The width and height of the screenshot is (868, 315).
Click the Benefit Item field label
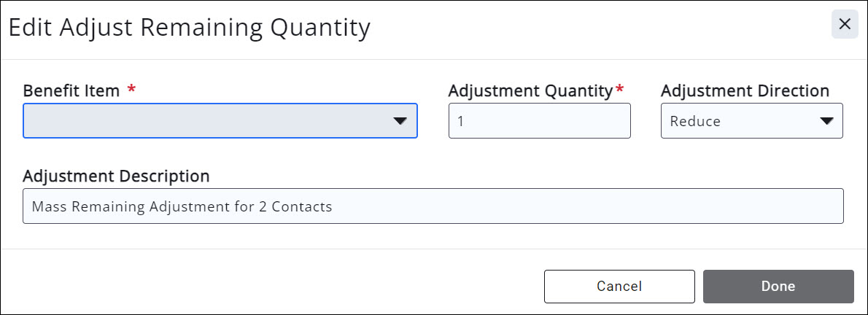71,91
